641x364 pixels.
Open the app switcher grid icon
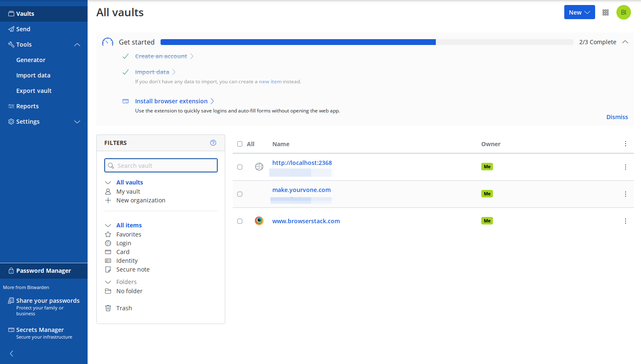coord(606,12)
